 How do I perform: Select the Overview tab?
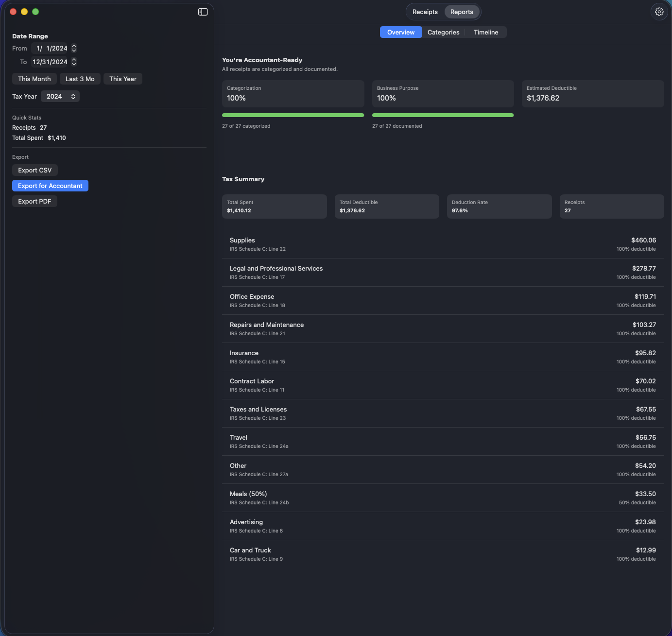(401, 32)
